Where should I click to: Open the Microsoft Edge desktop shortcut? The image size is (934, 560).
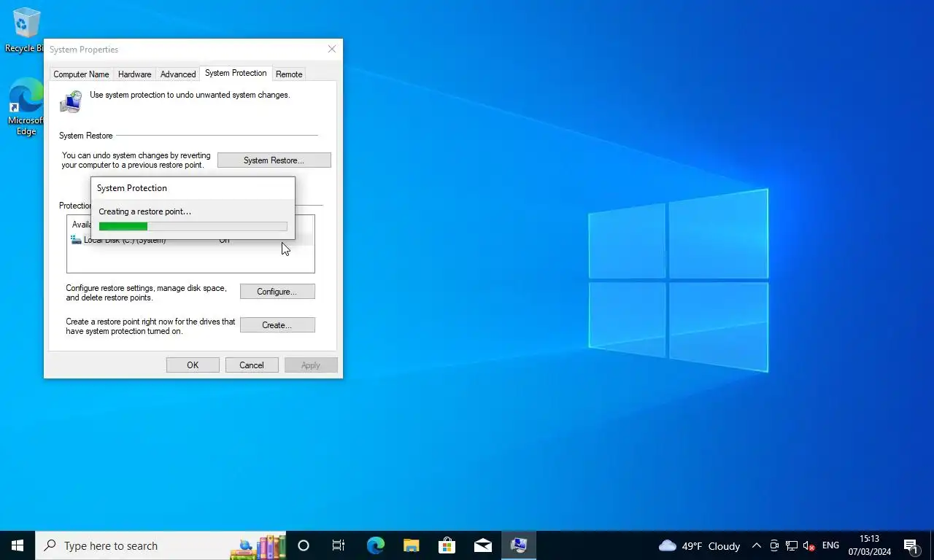[x=26, y=107]
